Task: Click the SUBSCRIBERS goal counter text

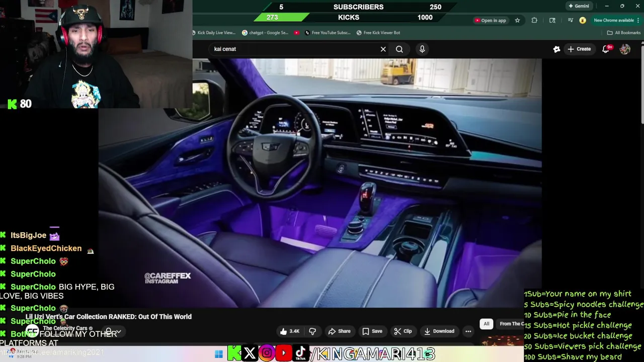Action: pyautogui.click(x=358, y=7)
